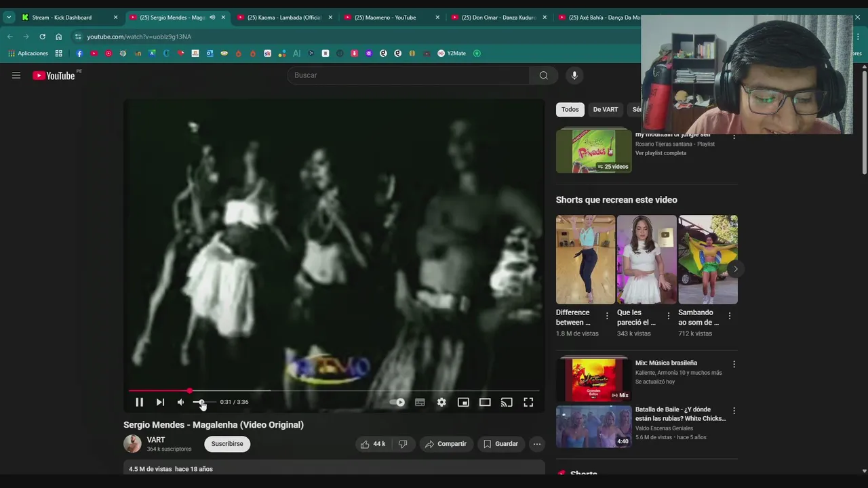
Task: Pause the Magalenha video
Action: tap(139, 402)
